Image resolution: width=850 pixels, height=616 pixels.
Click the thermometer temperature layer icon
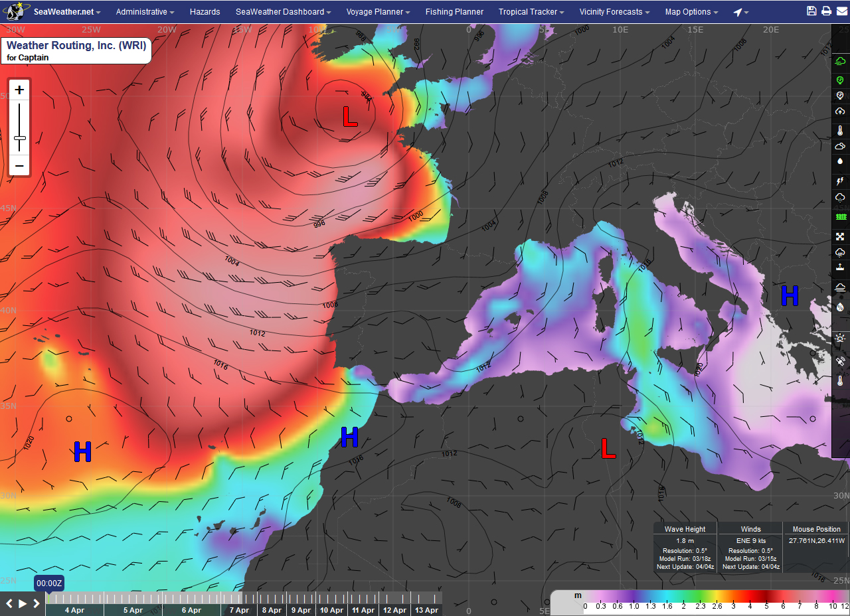840,130
